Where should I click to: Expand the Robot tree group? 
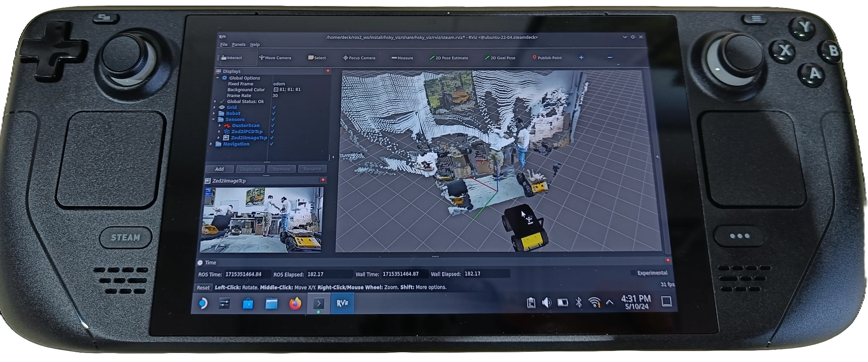(x=214, y=113)
